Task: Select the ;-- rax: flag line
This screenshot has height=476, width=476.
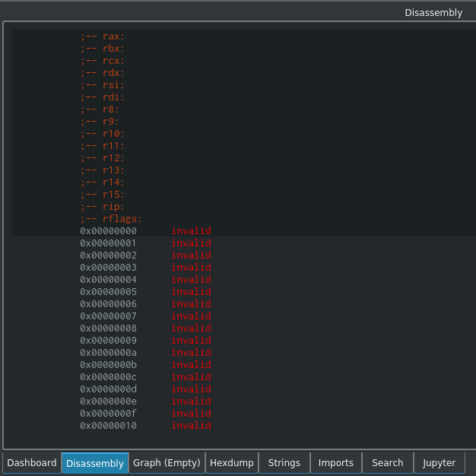Action: (x=103, y=36)
